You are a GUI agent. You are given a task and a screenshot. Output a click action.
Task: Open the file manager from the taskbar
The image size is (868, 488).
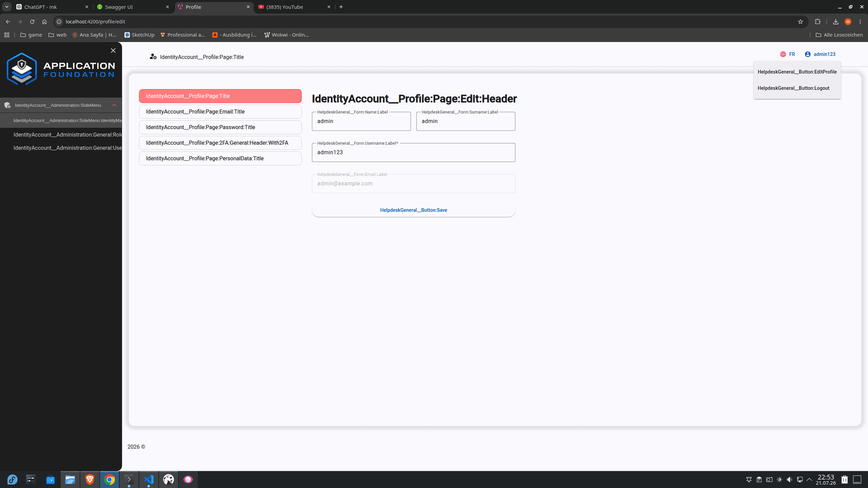(70, 480)
